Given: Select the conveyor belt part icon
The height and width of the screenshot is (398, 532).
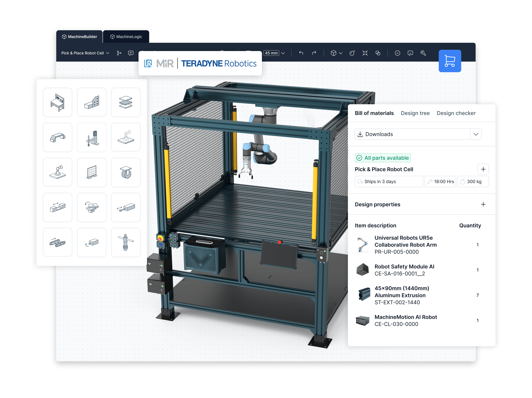Looking at the screenshot, I should coord(57,242).
